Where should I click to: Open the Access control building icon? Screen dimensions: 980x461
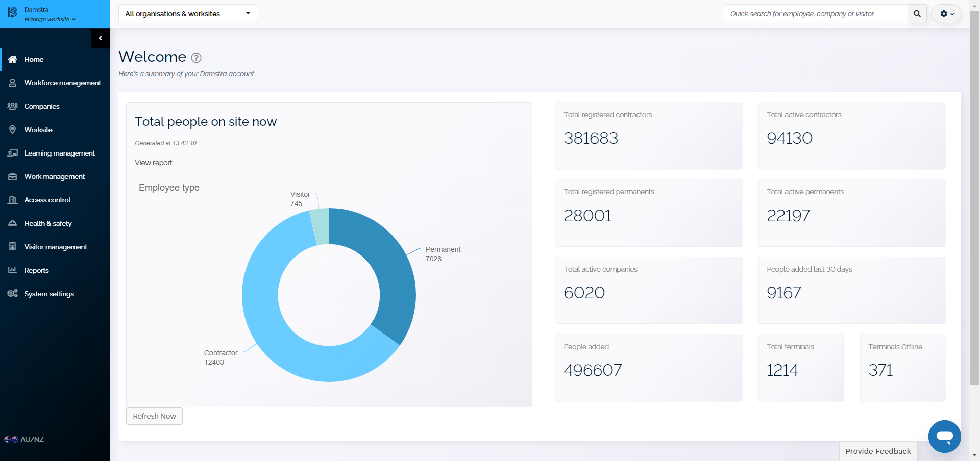pyautogui.click(x=13, y=200)
